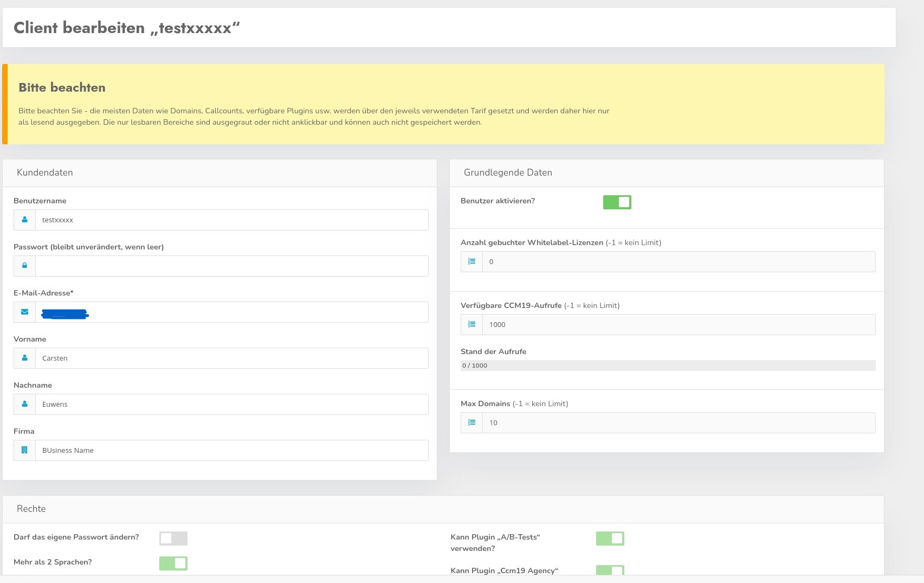Click the envelope icon beside E-Mail-Adresse
The height and width of the screenshot is (583, 924).
pos(24,312)
